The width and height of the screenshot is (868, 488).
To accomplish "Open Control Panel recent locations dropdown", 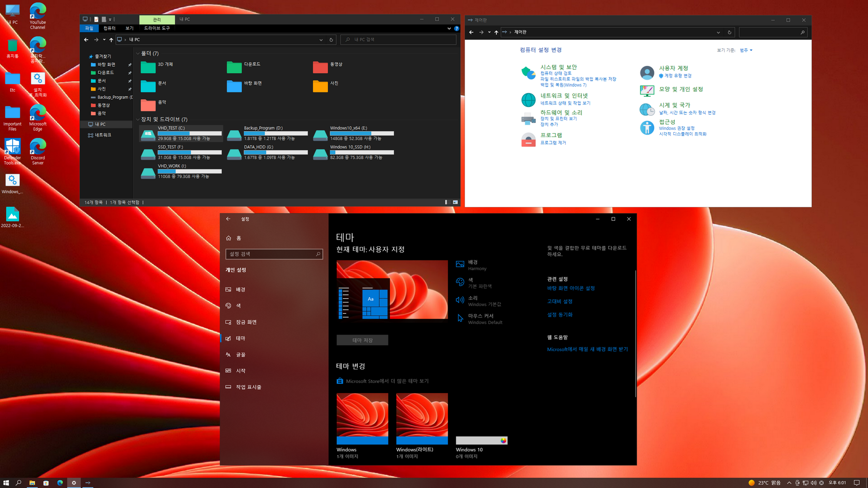I will [489, 32].
